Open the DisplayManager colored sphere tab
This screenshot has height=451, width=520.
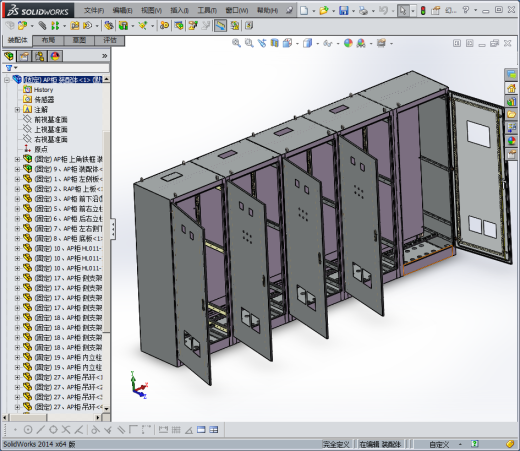55,56
